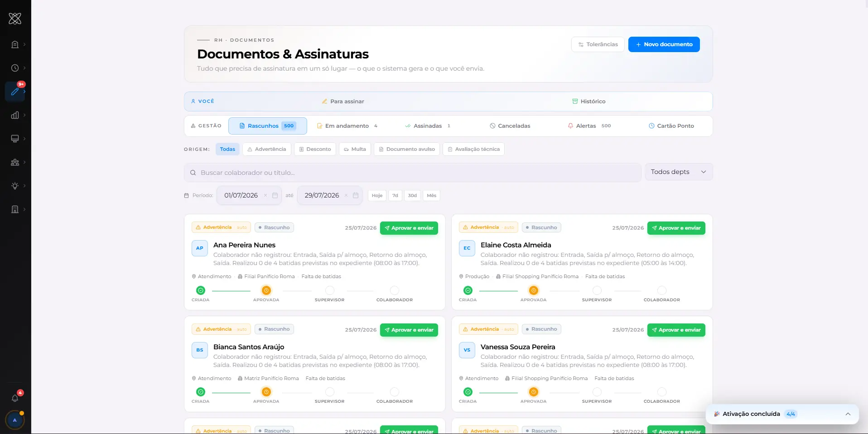The height and width of the screenshot is (434, 868).
Task: Filter origin by Documento avulso
Action: (407, 149)
